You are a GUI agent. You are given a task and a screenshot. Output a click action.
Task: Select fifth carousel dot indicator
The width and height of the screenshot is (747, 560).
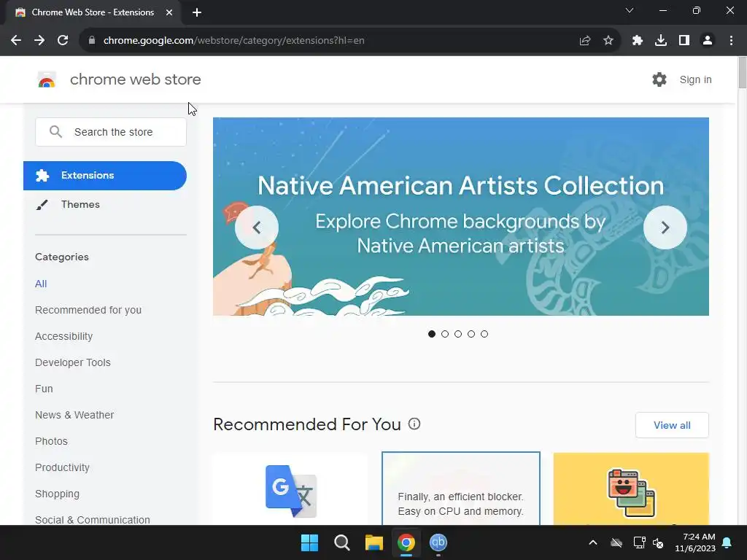[x=484, y=334]
